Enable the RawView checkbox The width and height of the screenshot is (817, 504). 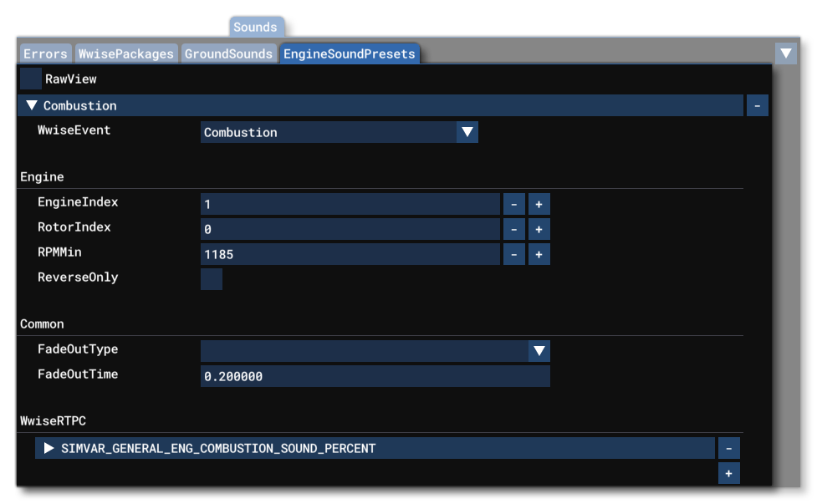pyautogui.click(x=31, y=79)
